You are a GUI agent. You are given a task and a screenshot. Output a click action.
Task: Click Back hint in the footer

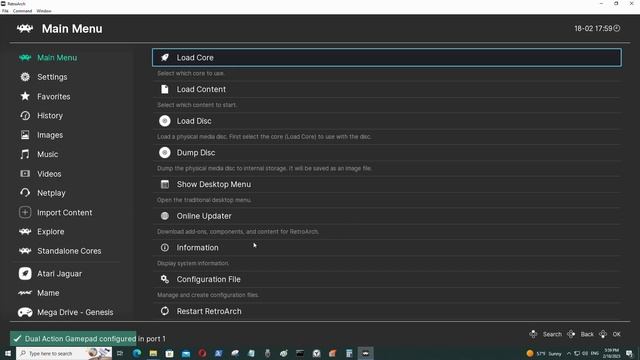coord(587,334)
